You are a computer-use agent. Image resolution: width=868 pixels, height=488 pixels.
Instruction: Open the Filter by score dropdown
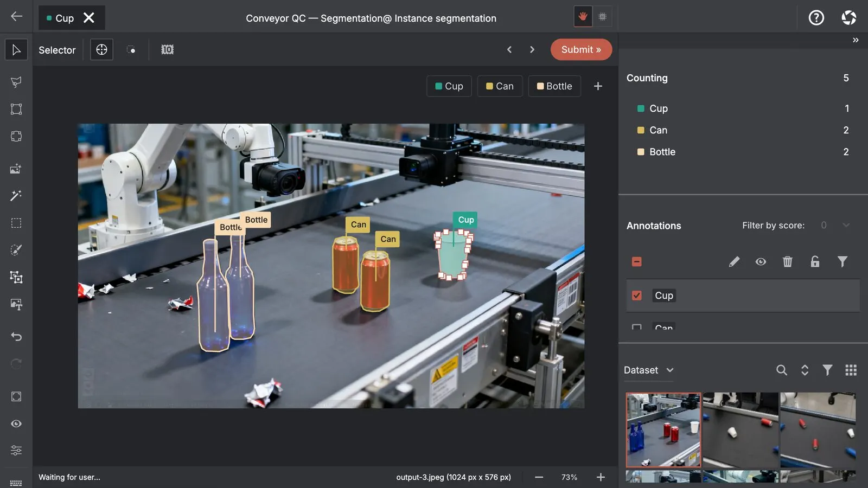point(835,225)
